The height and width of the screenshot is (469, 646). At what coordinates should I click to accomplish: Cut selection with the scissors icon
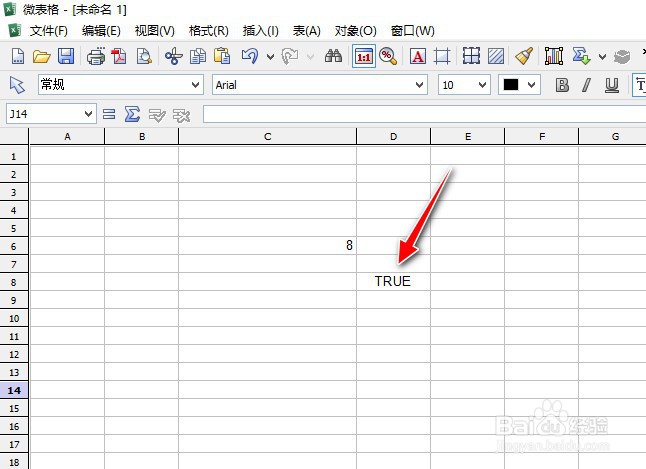click(173, 56)
